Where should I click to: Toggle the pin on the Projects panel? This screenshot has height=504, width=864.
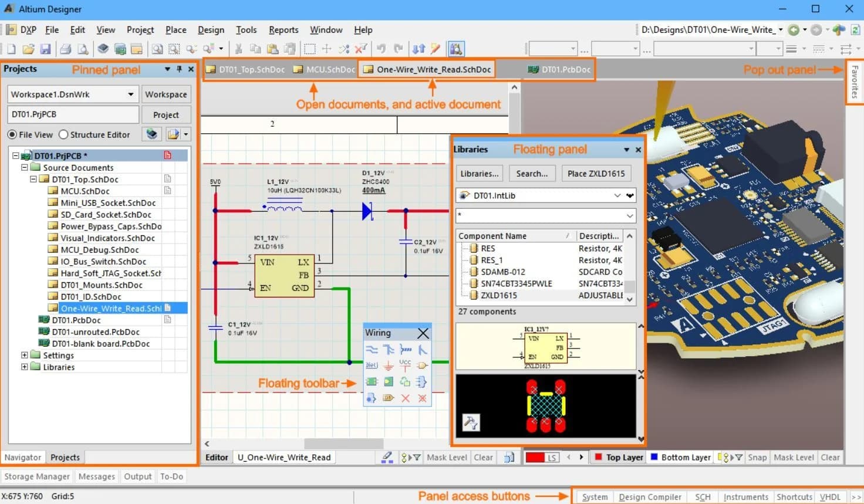point(179,69)
